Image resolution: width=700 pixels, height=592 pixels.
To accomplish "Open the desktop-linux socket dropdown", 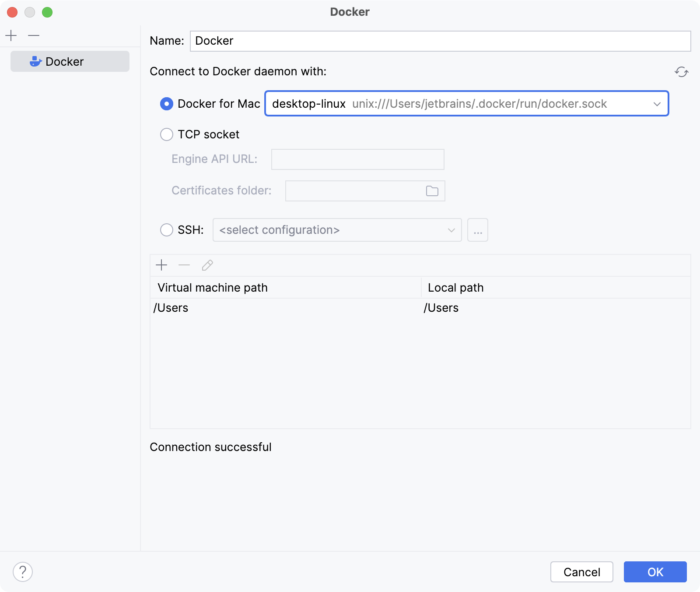I will [467, 104].
